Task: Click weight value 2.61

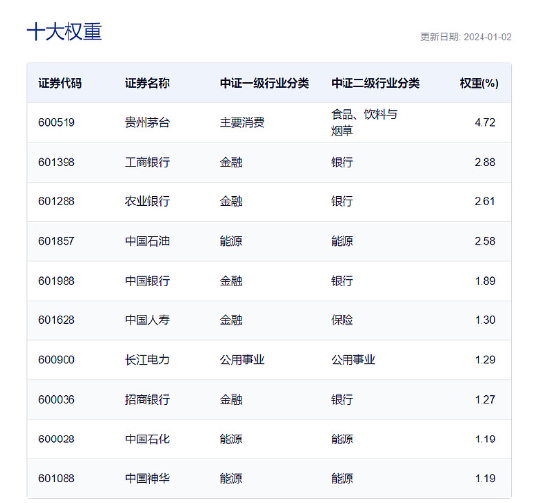Action: pos(485,201)
